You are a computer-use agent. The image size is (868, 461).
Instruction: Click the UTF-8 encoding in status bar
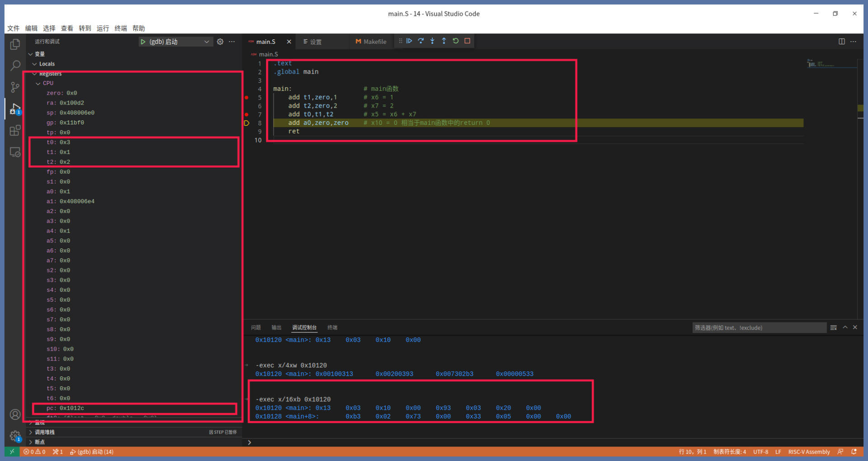(x=760, y=451)
